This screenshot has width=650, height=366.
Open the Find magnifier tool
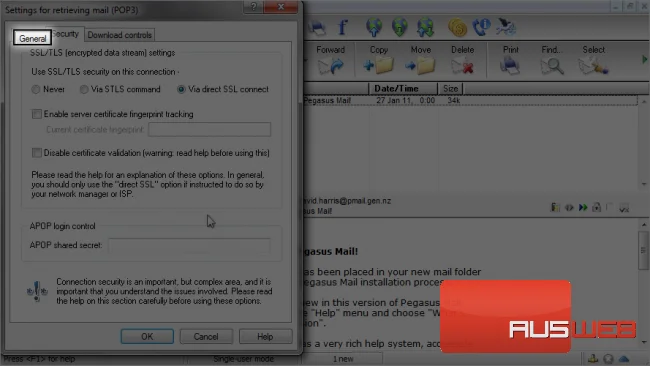552,66
